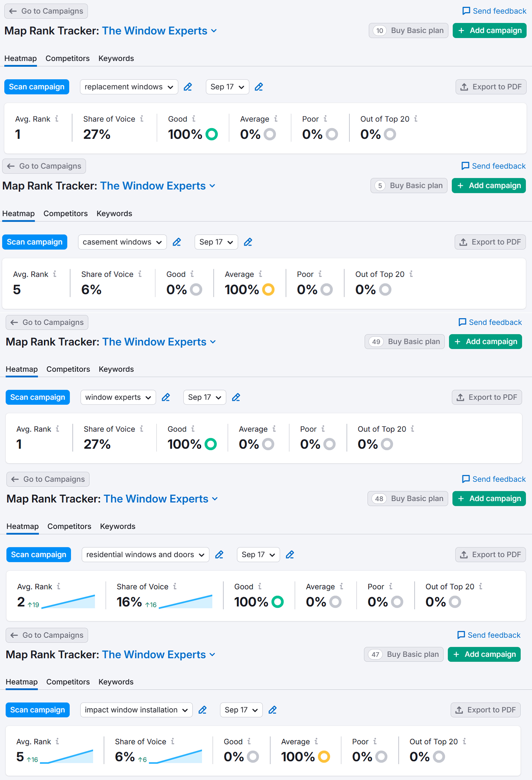This screenshot has width=532, height=780.
Task: Click Avg. Rank trend sparkline for residential windows
Action: (68, 602)
